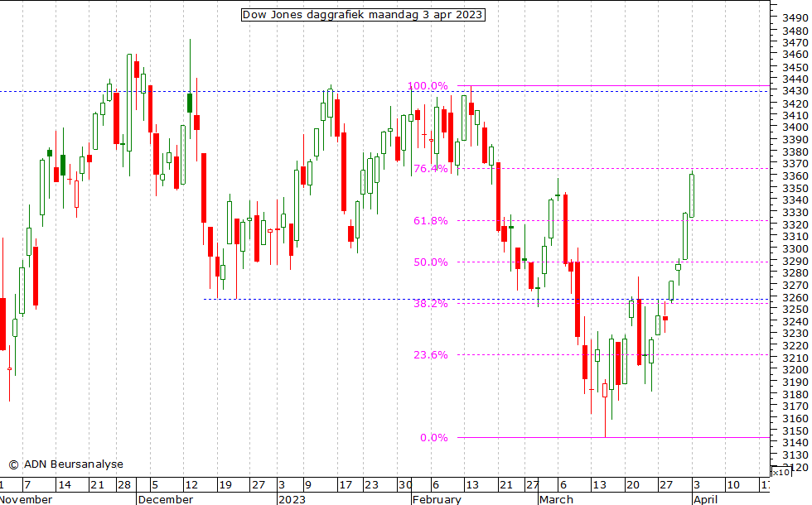Select price axis value 3490
The image size is (812, 505).
pos(795,17)
